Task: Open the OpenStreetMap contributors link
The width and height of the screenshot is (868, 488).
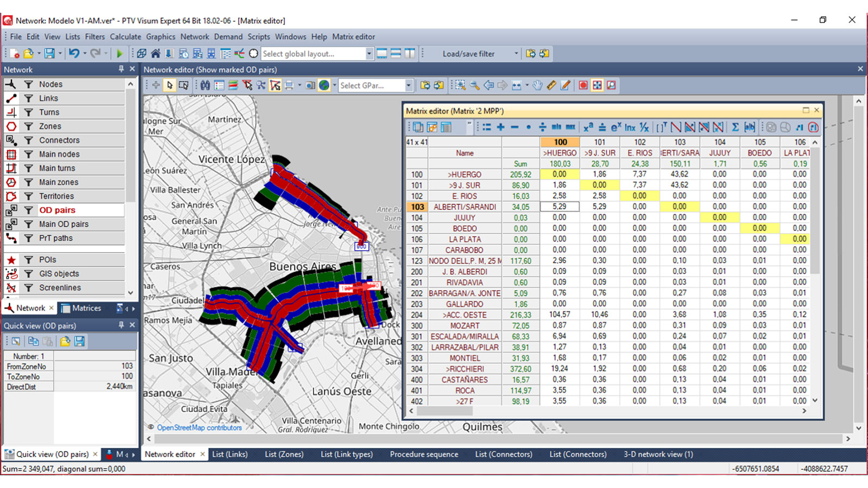Action: [x=199, y=428]
